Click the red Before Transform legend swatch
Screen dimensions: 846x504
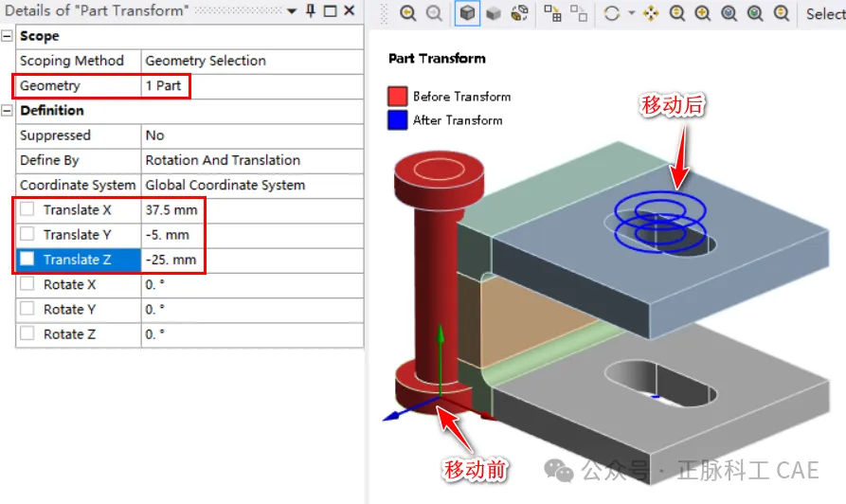click(x=398, y=97)
